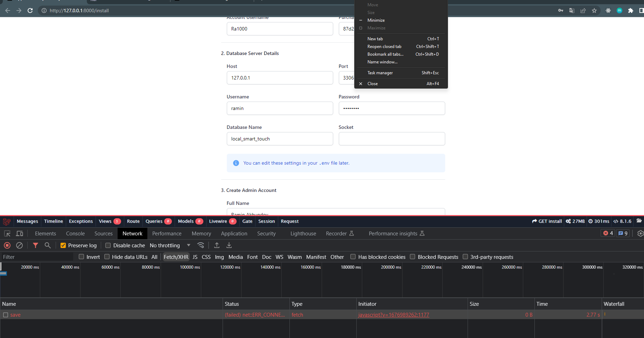This screenshot has height=338, width=644.
Task: Check the Hide data URLs option
Action: pos(107,257)
